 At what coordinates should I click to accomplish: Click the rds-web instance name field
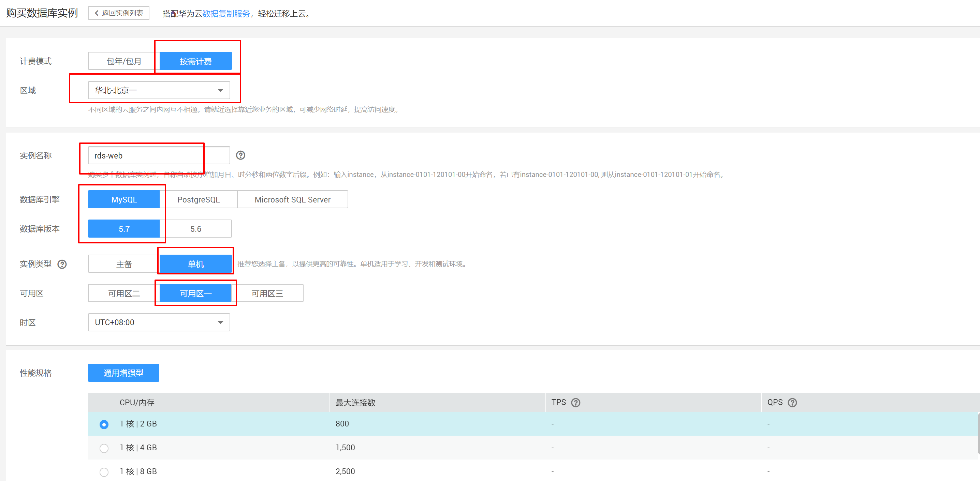(159, 155)
